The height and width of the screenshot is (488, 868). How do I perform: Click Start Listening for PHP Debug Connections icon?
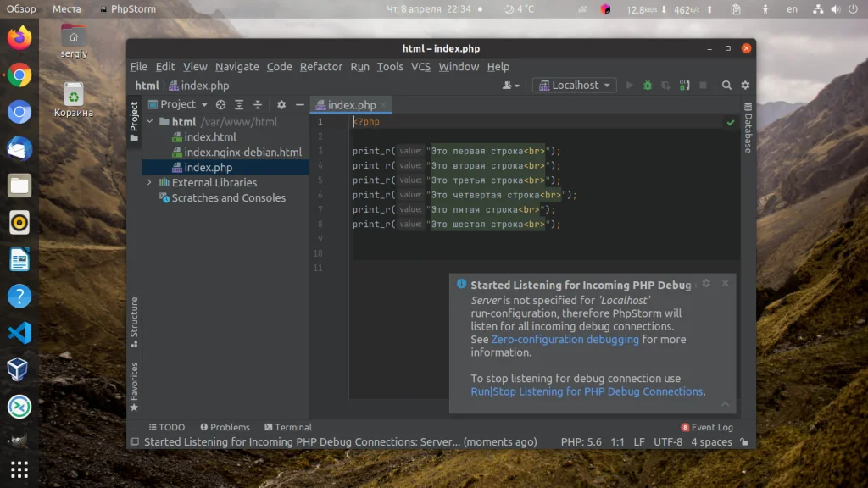coord(685,85)
